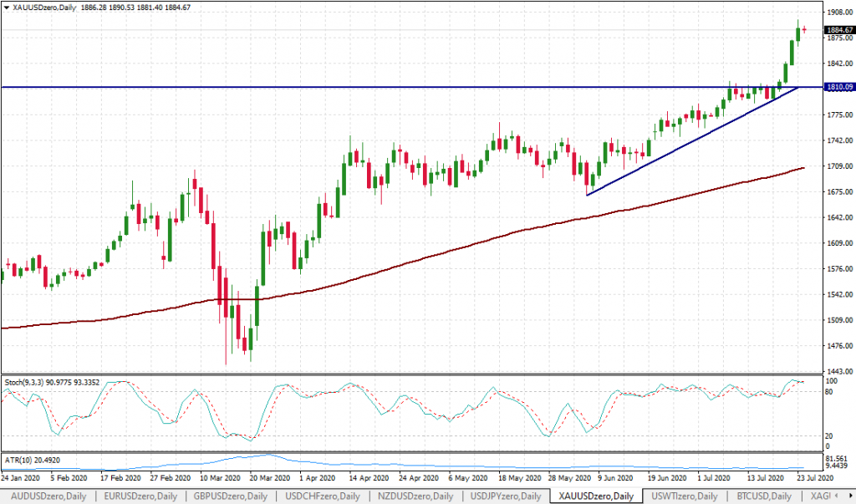Screen dimensions: 856x504
Task: Click the 1884.67 current price label
Action: 838,30
